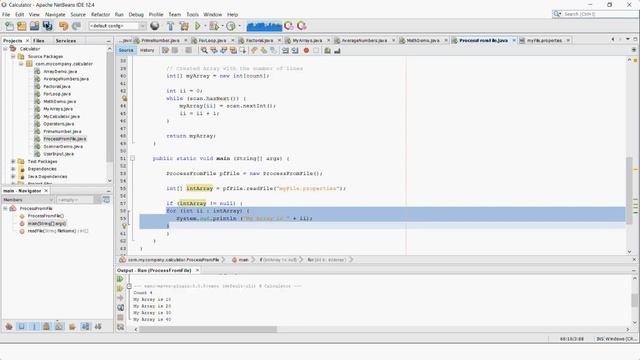Toggle Sort by Name in Navigator
Viewport: 640px width, 360px height.
click(85, 327)
